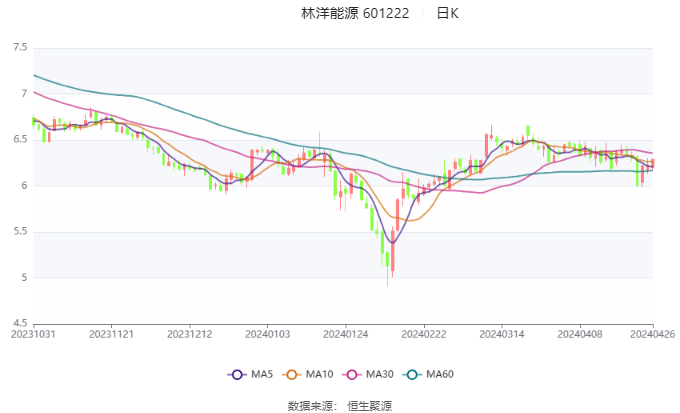
Task: Select the 20231121 date on the x-axis
Action: click(x=111, y=334)
